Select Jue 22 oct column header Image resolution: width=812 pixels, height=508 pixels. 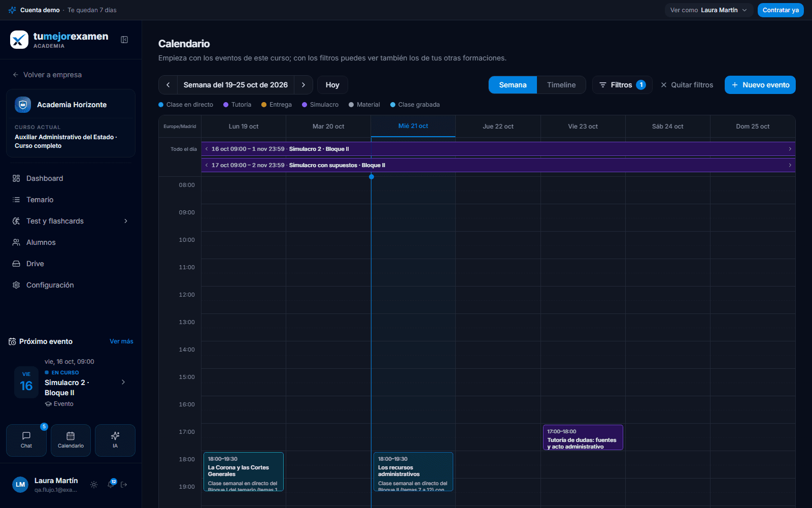point(498,126)
